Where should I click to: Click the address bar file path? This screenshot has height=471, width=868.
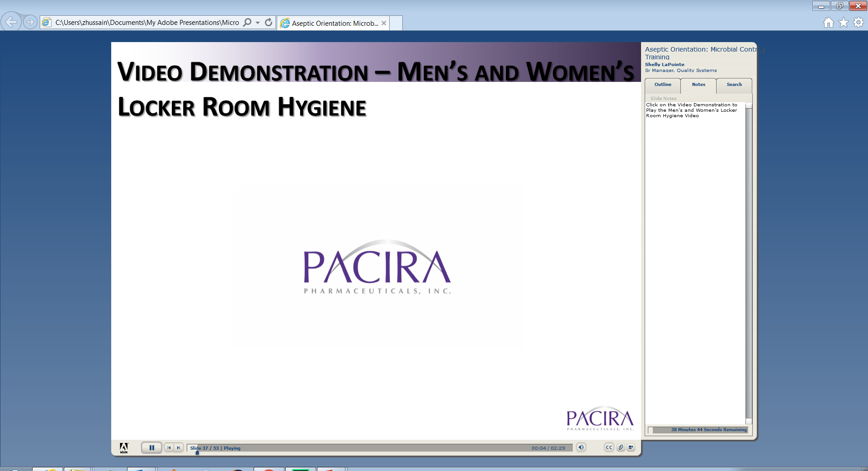click(x=147, y=23)
